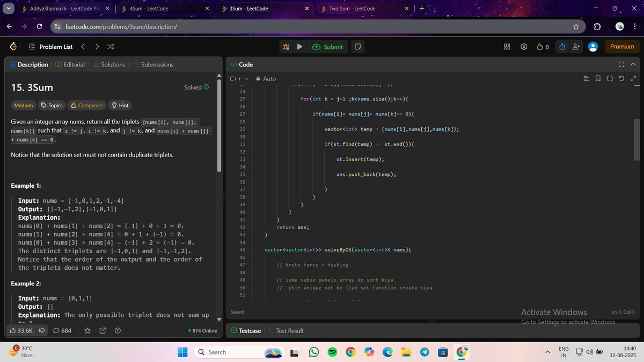Click the Premium button
The image size is (644, 362).
(x=622, y=47)
